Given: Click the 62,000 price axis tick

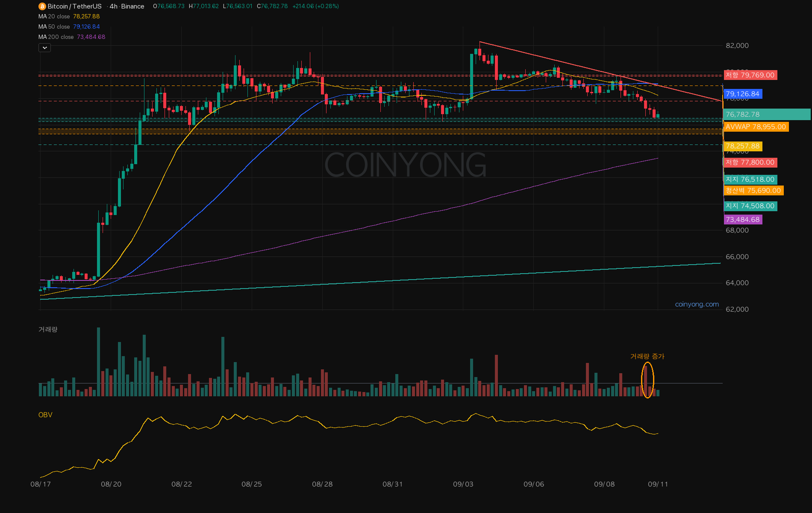Looking at the screenshot, I should (737, 310).
